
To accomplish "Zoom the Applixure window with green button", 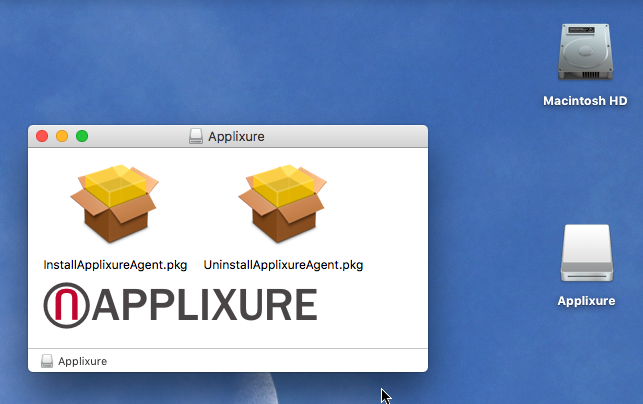I will [82, 136].
